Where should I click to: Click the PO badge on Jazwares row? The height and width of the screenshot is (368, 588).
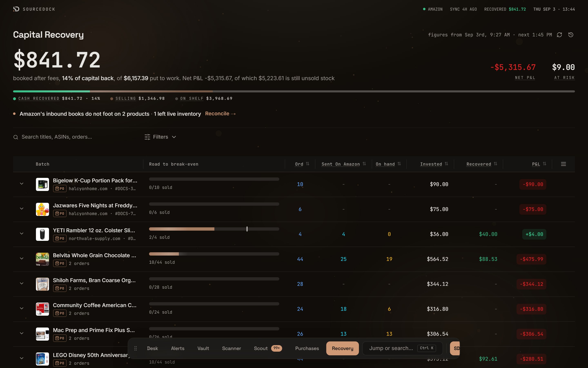click(60, 213)
